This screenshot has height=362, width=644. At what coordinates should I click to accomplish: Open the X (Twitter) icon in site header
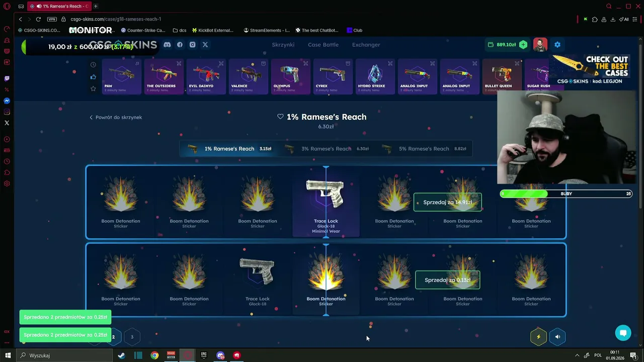[x=205, y=45]
